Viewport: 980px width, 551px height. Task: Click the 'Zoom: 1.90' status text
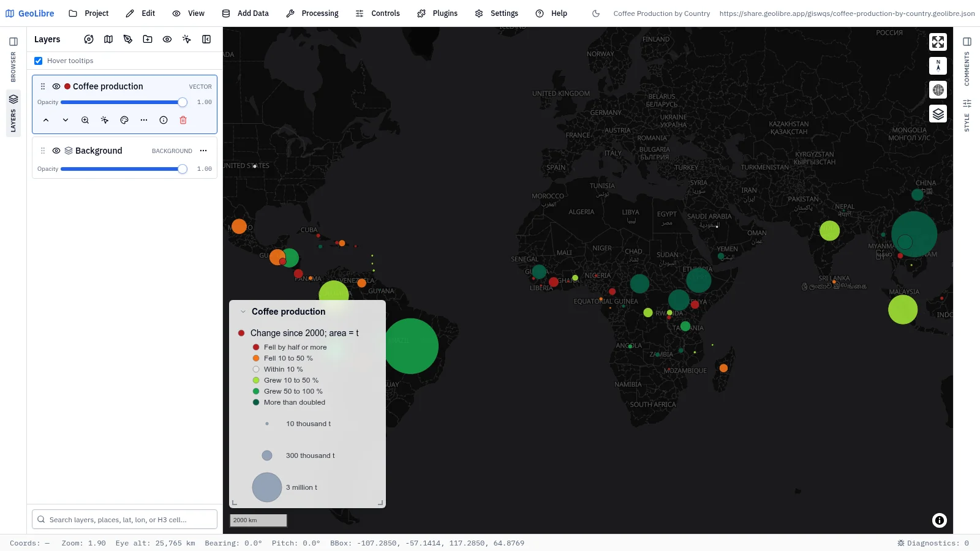[x=83, y=543]
